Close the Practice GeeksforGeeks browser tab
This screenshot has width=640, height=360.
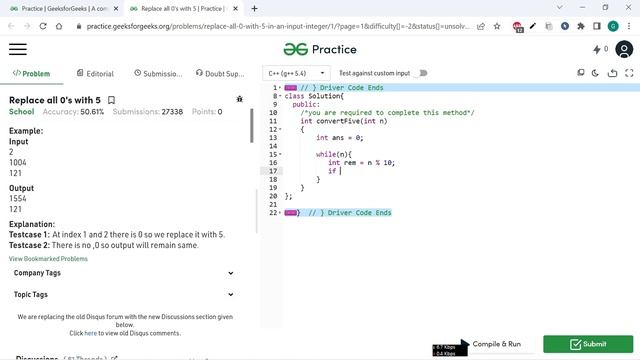pos(116,9)
